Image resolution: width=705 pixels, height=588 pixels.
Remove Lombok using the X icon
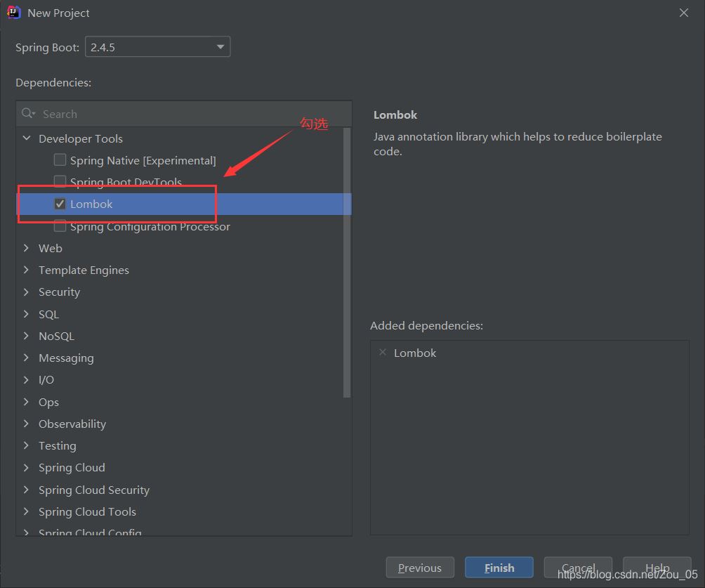[x=383, y=353]
